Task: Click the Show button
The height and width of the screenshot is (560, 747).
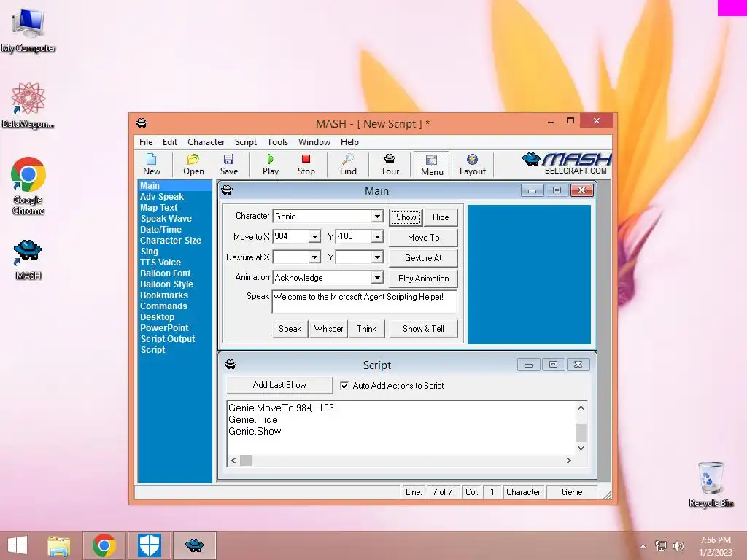Action: pos(406,217)
